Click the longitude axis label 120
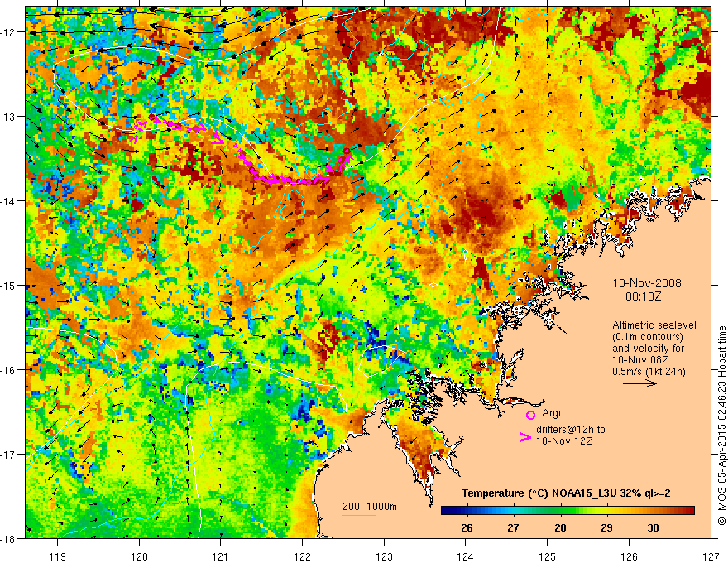This screenshot has height=563, width=728. coord(139,556)
